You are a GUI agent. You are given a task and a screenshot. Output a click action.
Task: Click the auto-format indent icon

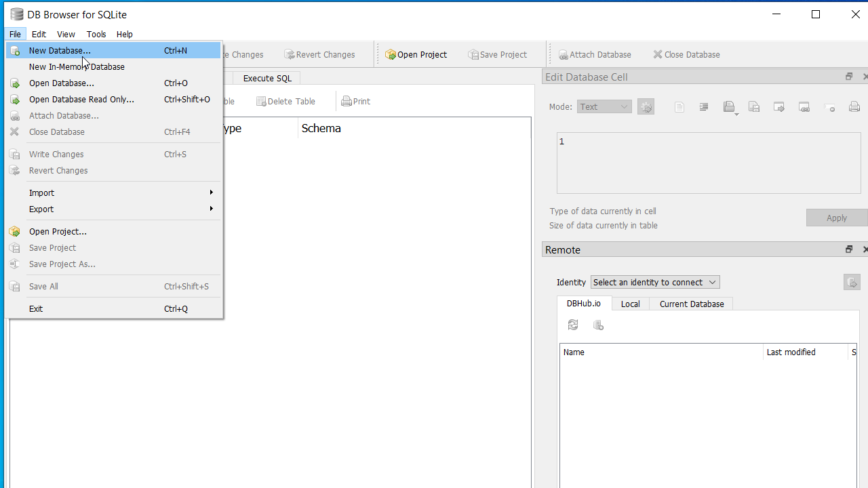[x=704, y=106]
